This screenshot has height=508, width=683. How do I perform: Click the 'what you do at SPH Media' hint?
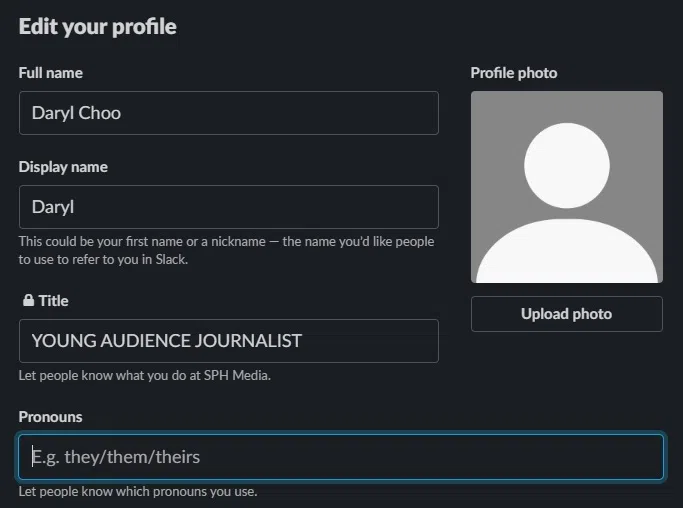coord(145,376)
